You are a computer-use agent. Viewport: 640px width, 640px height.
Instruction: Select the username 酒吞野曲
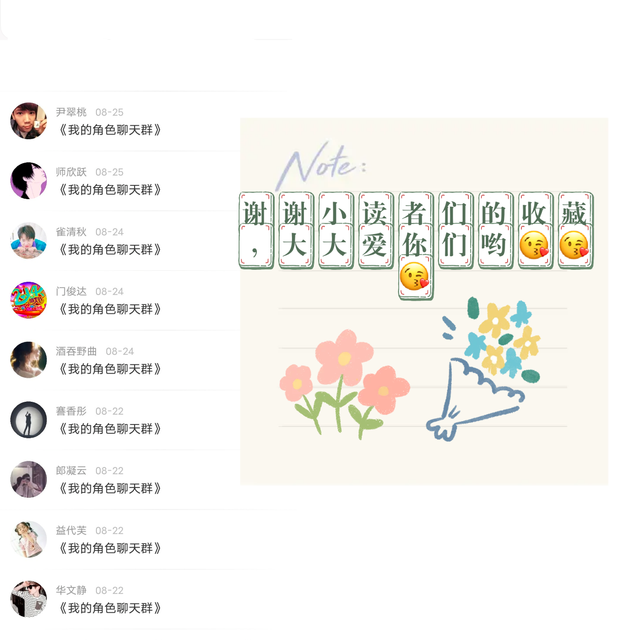coord(76,351)
